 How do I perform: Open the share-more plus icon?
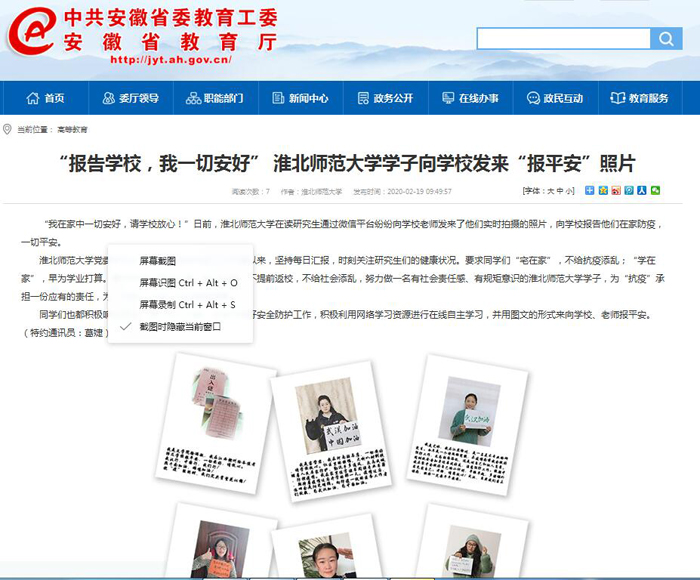point(590,190)
